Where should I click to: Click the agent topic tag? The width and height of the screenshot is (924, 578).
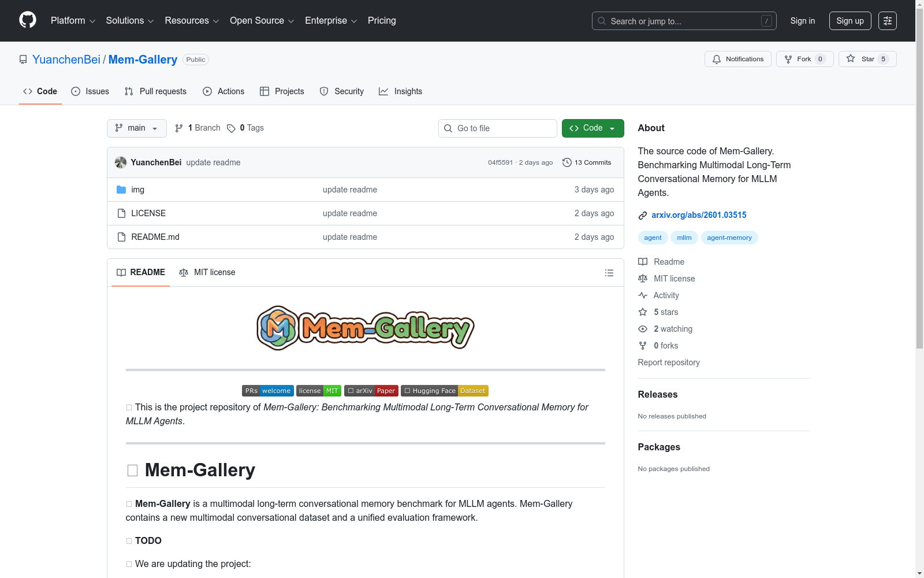[x=653, y=238]
